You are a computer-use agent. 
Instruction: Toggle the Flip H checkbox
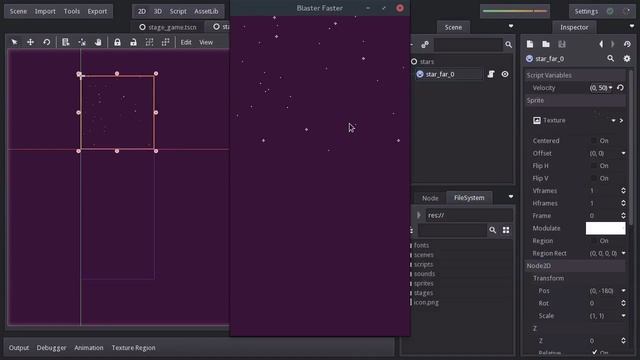[x=594, y=166]
